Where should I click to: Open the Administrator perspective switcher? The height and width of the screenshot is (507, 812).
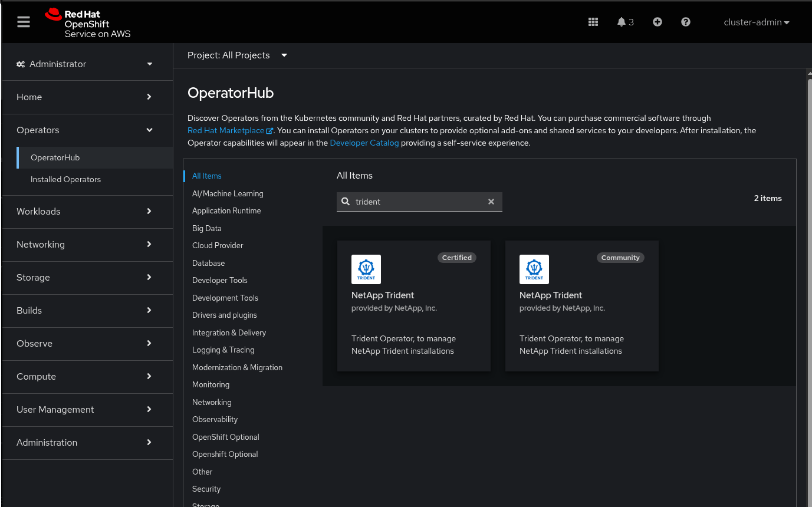pos(85,64)
